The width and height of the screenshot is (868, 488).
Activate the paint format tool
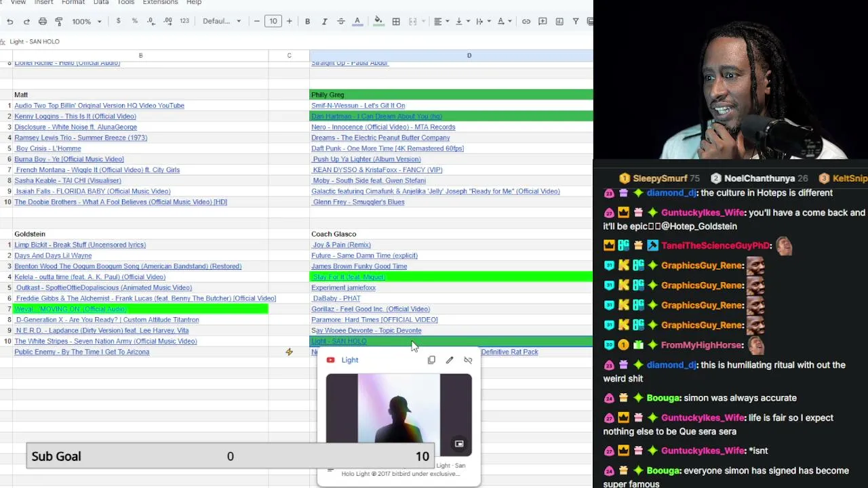59,22
